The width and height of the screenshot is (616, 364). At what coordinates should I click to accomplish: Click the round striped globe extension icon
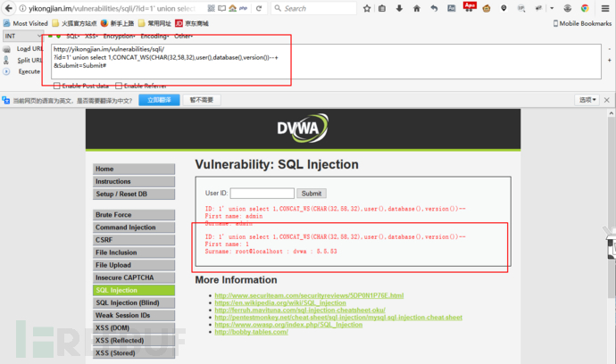click(x=567, y=8)
